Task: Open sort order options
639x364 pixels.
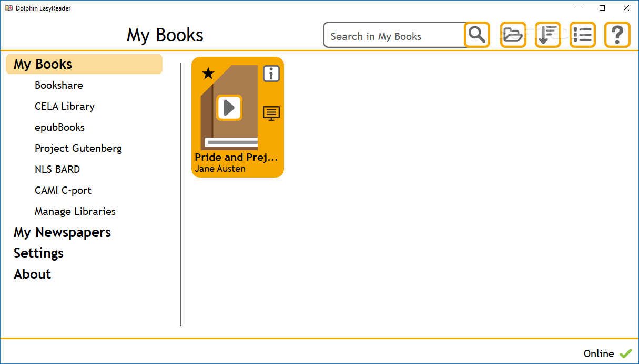Action: click(x=548, y=35)
